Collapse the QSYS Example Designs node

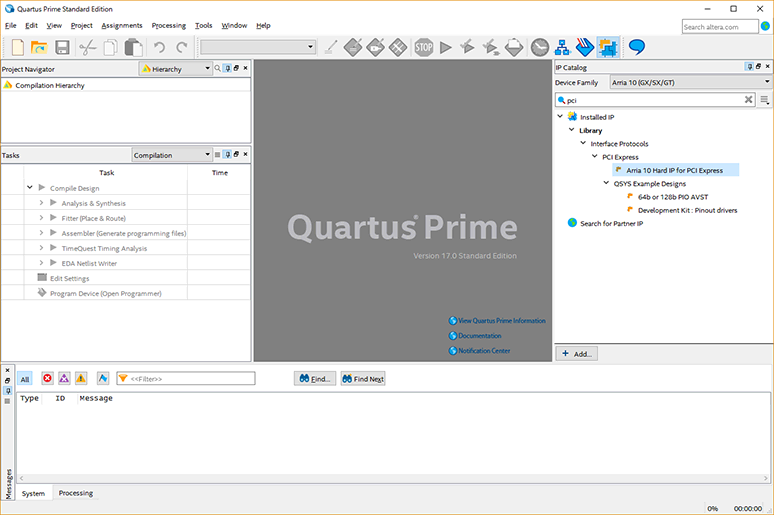click(x=606, y=183)
